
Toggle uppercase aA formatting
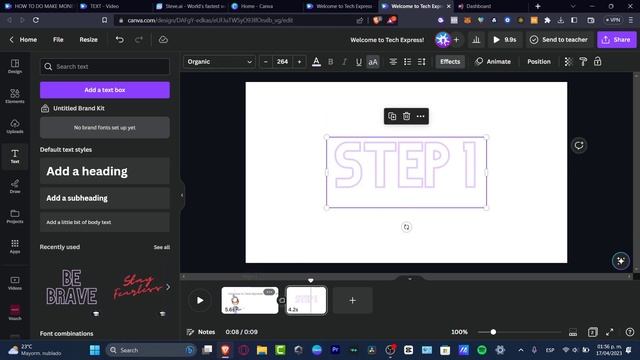tap(373, 62)
